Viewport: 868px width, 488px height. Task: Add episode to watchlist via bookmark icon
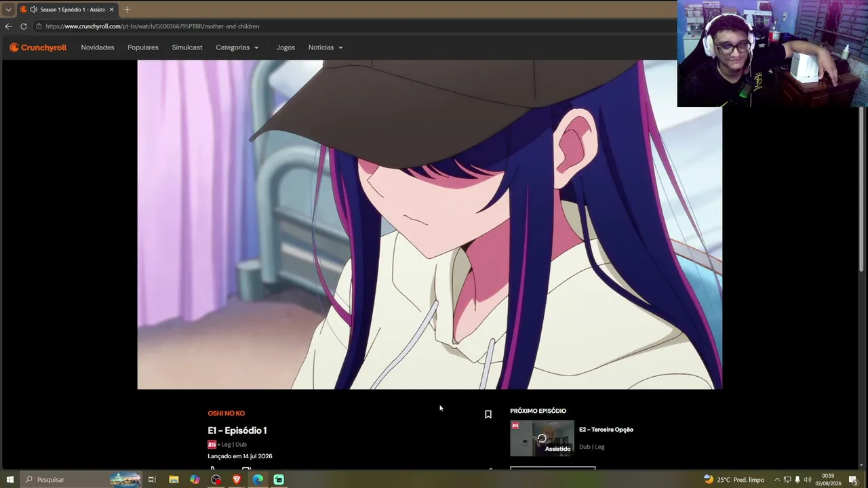(x=488, y=414)
